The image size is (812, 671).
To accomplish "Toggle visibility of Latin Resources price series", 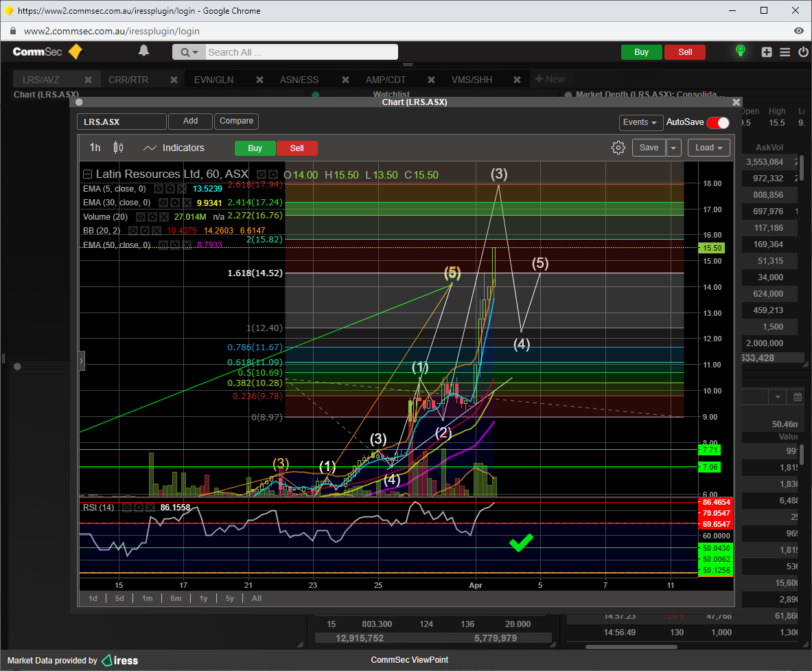I will click(262, 174).
